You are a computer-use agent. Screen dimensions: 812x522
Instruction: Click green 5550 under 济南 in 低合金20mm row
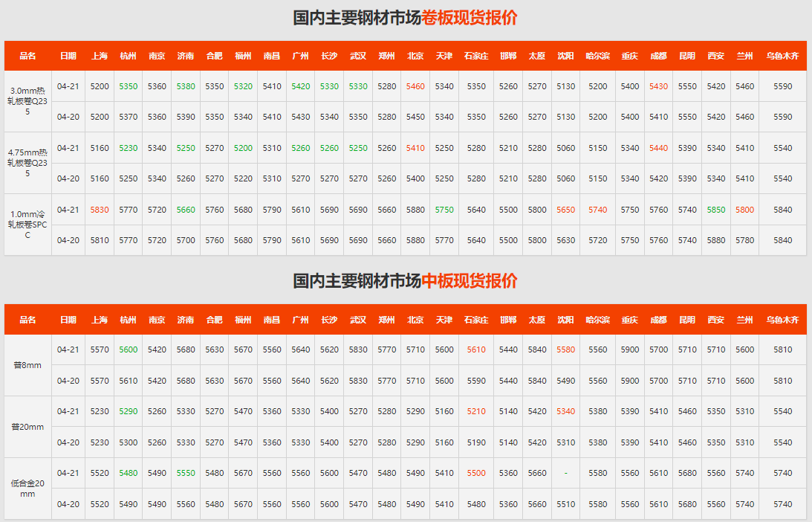tap(186, 473)
